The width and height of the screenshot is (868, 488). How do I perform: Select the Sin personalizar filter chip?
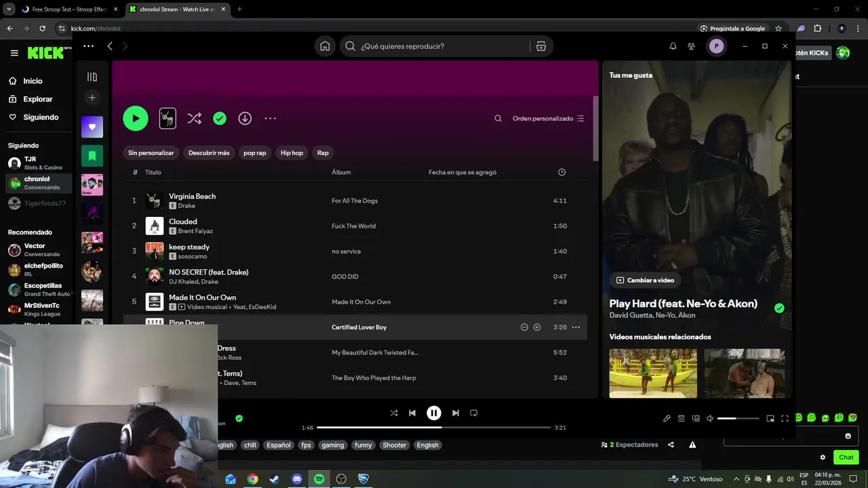(x=151, y=153)
